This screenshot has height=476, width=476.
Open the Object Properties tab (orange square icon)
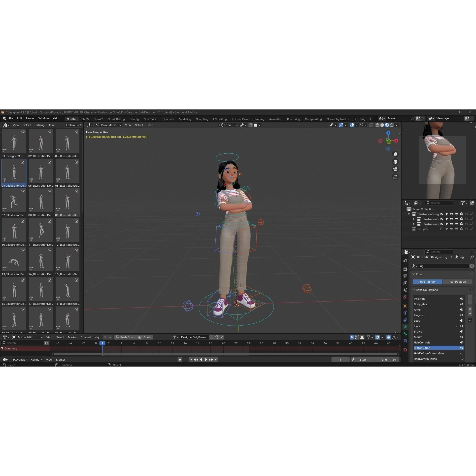[405, 306]
